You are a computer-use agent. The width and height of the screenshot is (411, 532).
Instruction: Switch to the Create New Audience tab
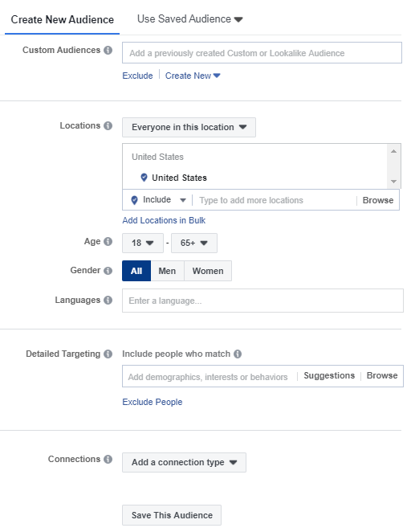(x=63, y=19)
